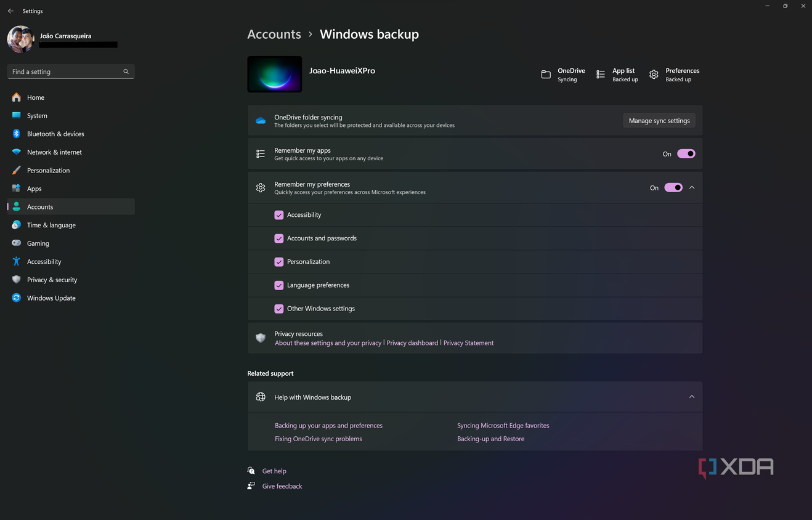The height and width of the screenshot is (520, 812).
Task: Click the gear icon beside Remember my preferences
Action: click(261, 188)
